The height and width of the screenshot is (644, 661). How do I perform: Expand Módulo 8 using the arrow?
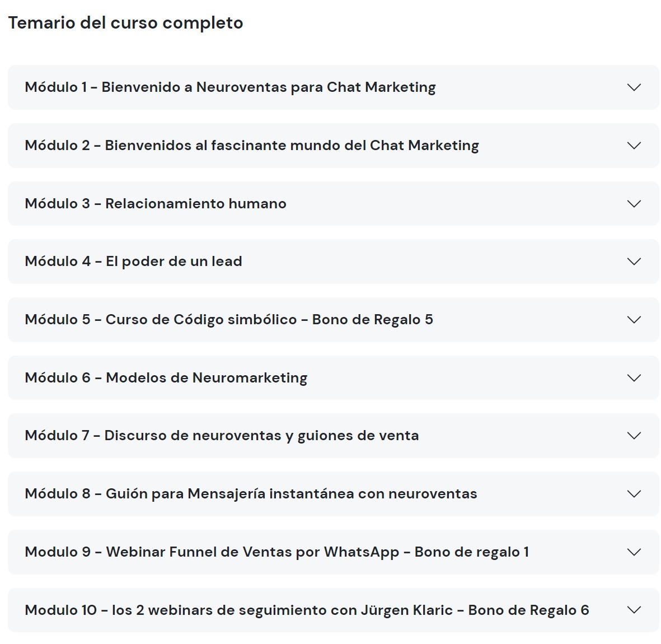pyautogui.click(x=634, y=494)
